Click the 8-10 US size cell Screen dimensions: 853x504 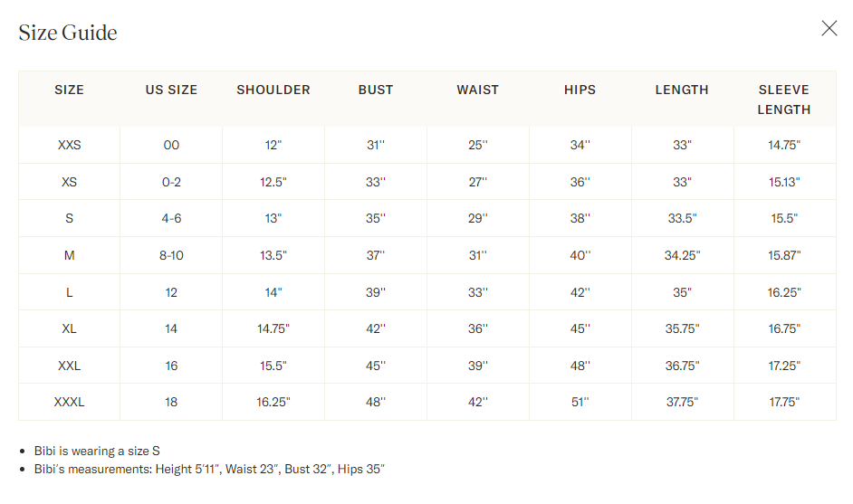click(x=171, y=255)
